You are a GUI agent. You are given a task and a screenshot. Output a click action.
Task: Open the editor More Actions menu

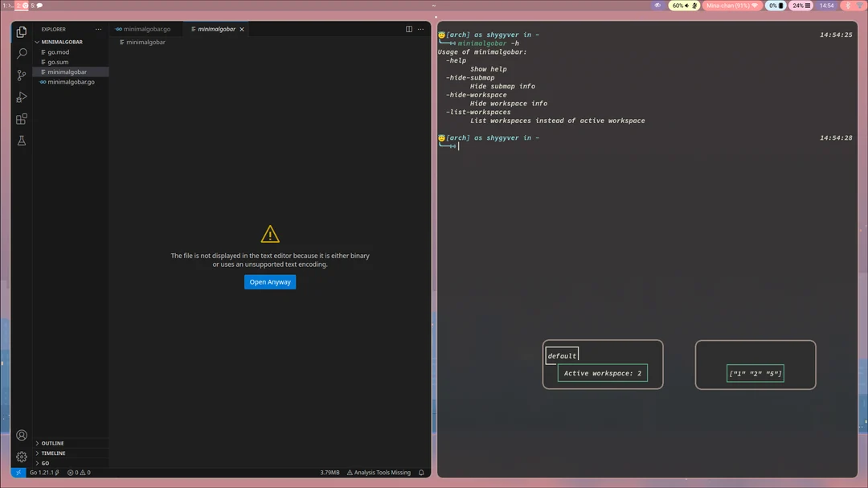pyautogui.click(x=420, y=29)
